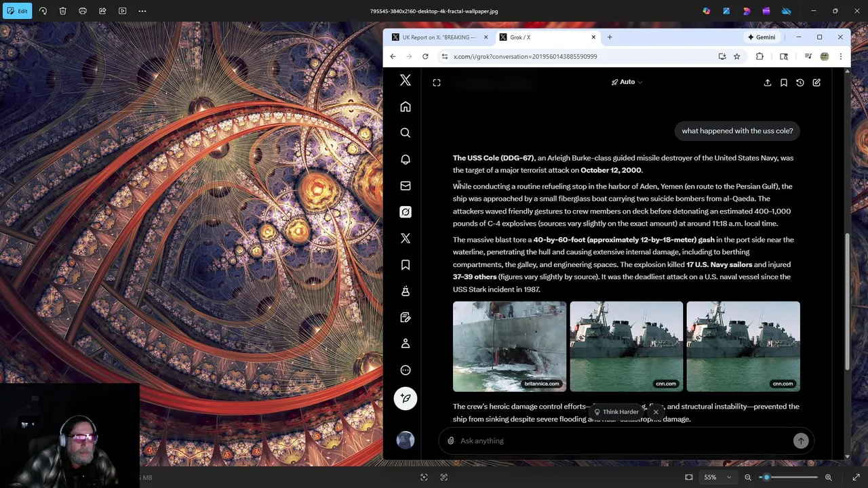This screenshot has width=868, height=488.
Task: Zoom in using Photos plus magnifier
Action: (828, 477)
